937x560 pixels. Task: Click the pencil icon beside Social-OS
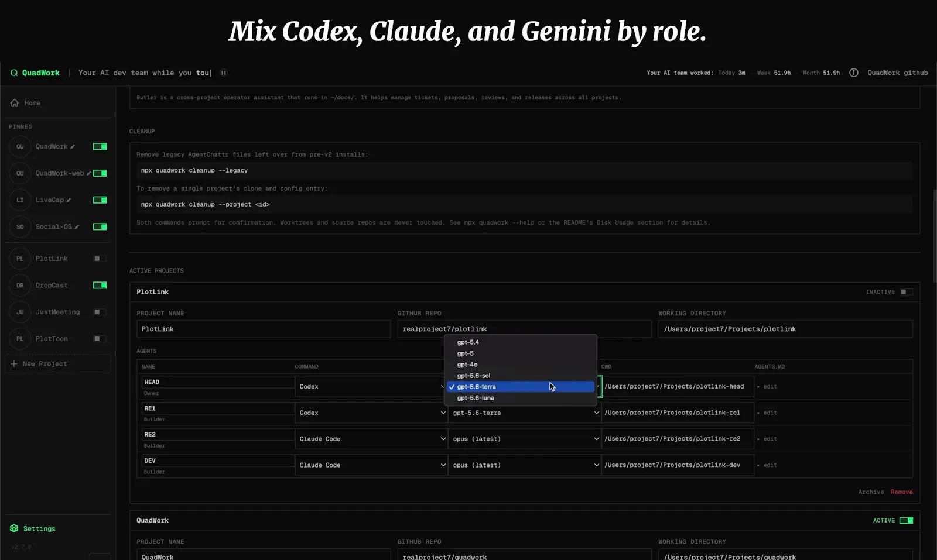click(77, 227)
